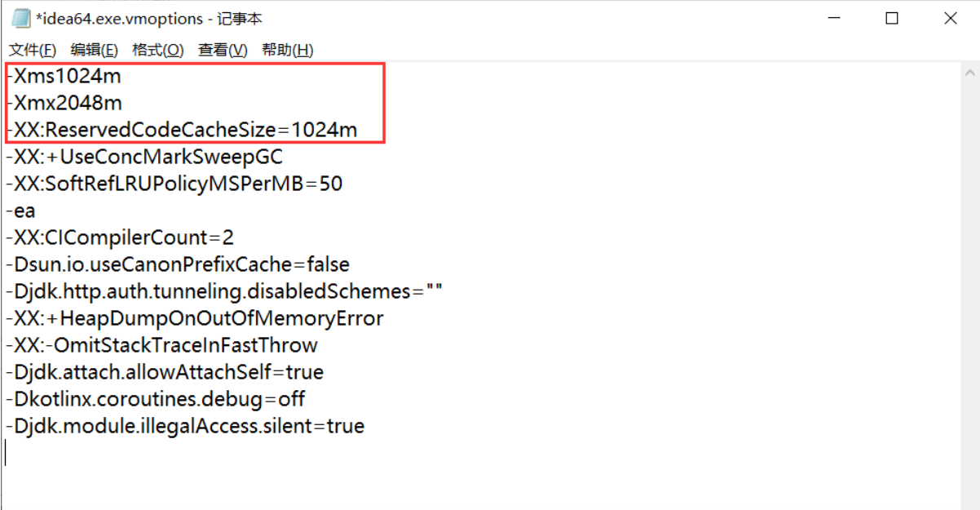
Task: Click in the ReservedCodeCacheSize=1024m line
Action: (x=182, y=131)
